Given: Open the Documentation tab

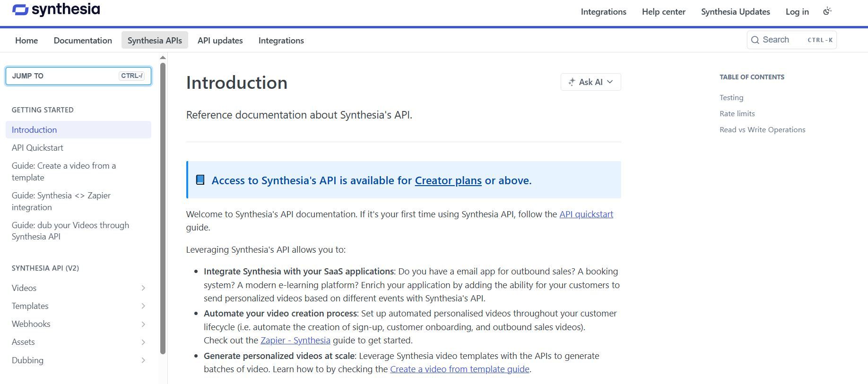Looking at the screenshot, I should click(x=83, y=41).
